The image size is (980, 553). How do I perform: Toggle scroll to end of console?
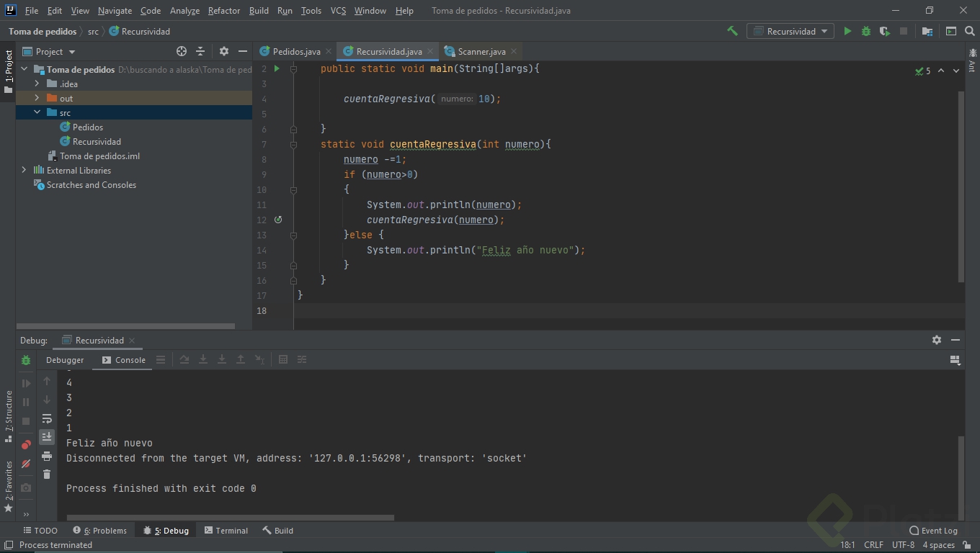pyautogui.click(x=47, y=437)
